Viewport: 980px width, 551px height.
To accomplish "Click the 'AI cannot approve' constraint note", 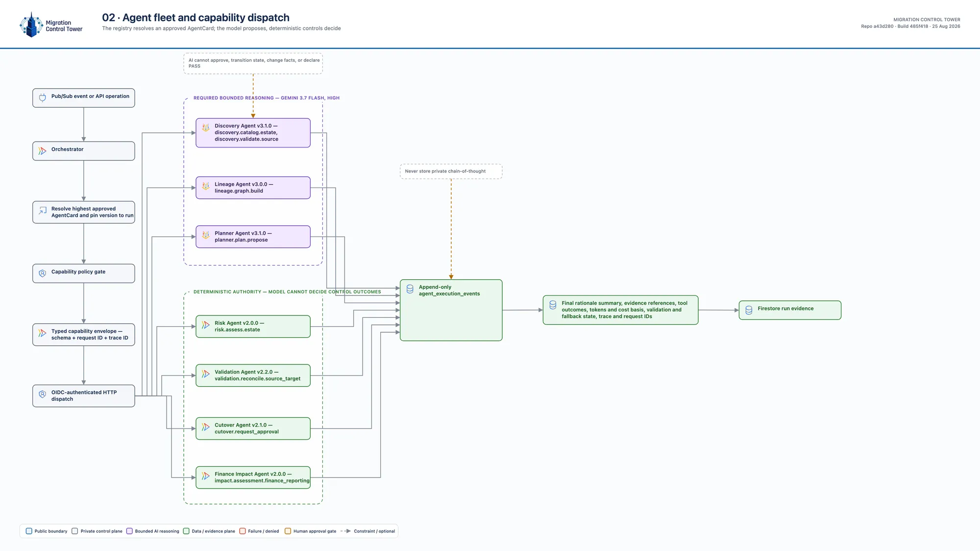I will [253, 63].
